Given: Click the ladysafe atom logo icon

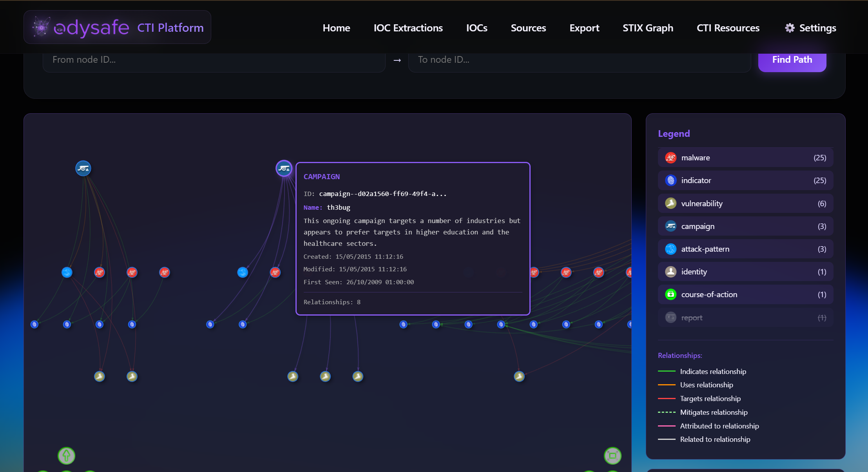Looking at the screenshot, I should tap(41, 27).
